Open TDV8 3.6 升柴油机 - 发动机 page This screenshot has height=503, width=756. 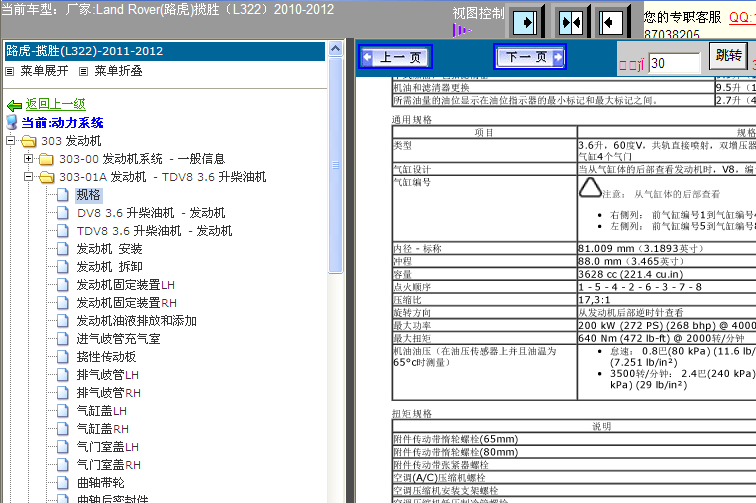(154, 231)
